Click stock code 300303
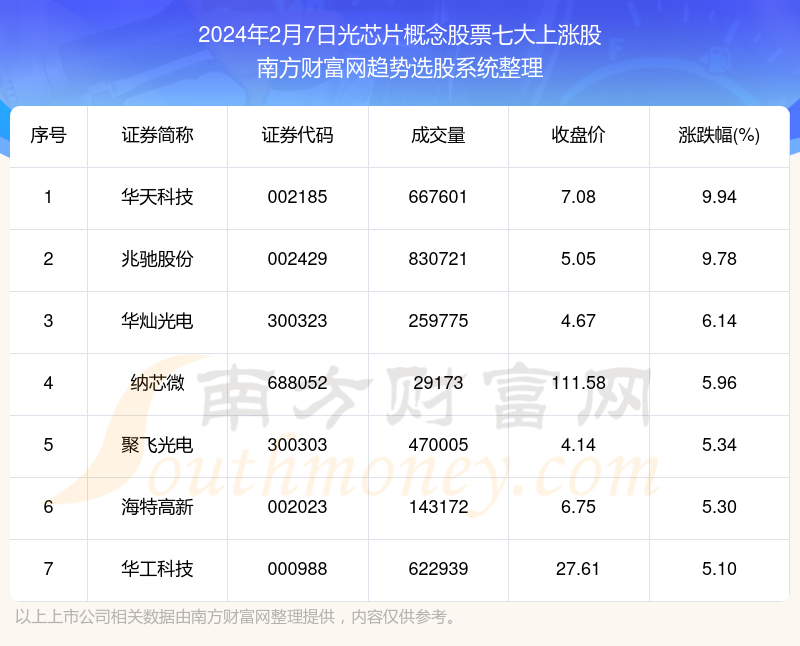This screenshot has width=800, height=646. [297, 445]
